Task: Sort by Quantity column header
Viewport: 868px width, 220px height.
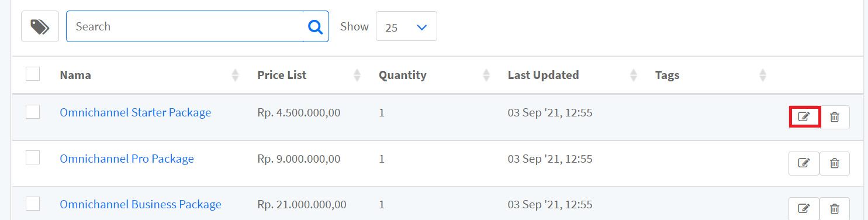Action: 402,75
